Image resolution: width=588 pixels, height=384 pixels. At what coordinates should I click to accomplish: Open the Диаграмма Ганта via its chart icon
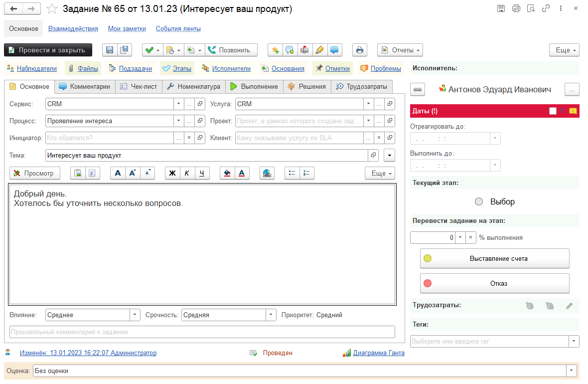pos(347,353)
